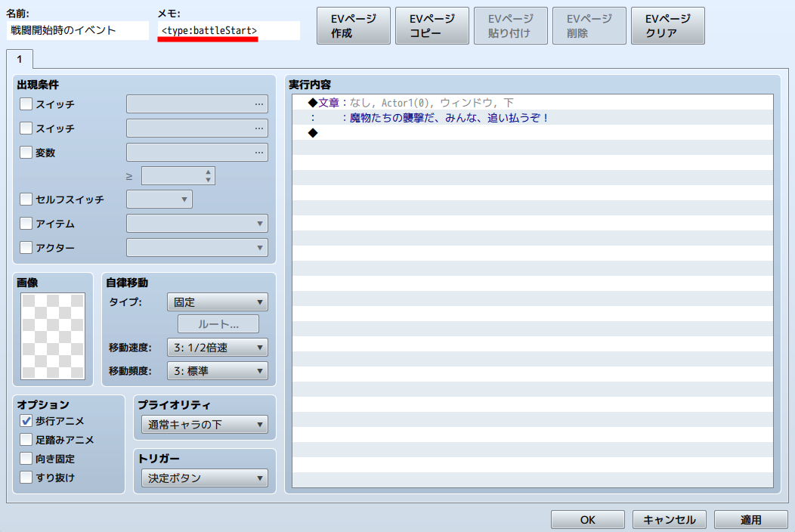Image resolution: width=795 pixels, height=532 pixels.
Task: Open the プライオリティ dropdown
Action: [205, 425]
